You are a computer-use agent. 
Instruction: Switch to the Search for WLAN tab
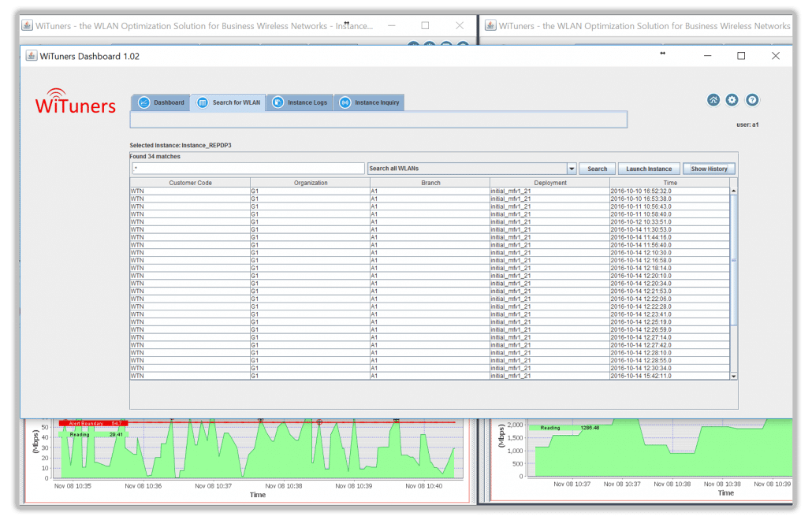click(229, 102)
